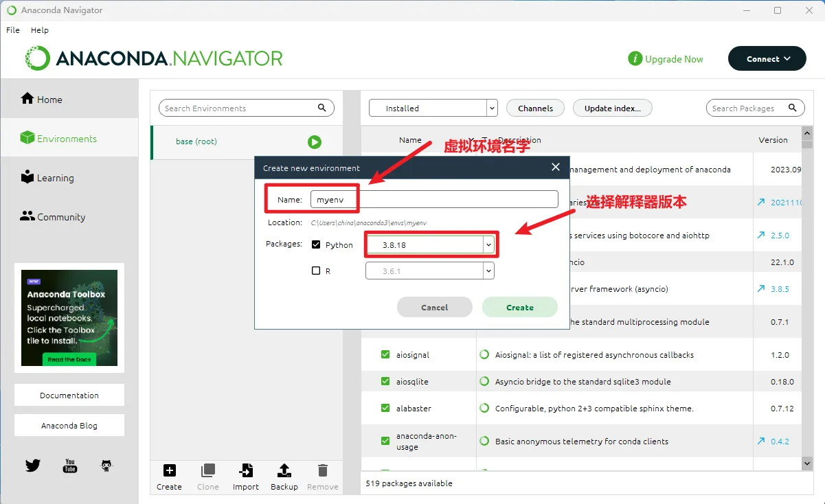This screenshot has height=504, width=825.
Task: Check the R package checkbox
Action: click(x=316, y=271)
